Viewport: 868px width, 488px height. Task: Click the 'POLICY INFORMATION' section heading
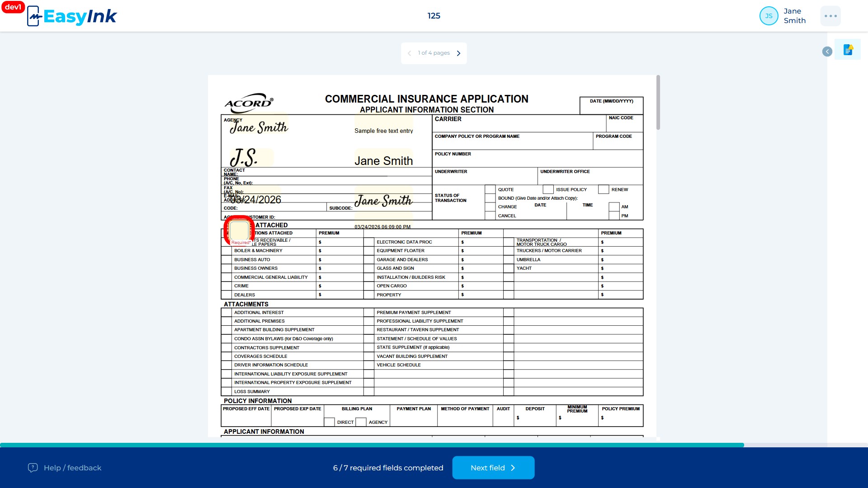258,401
